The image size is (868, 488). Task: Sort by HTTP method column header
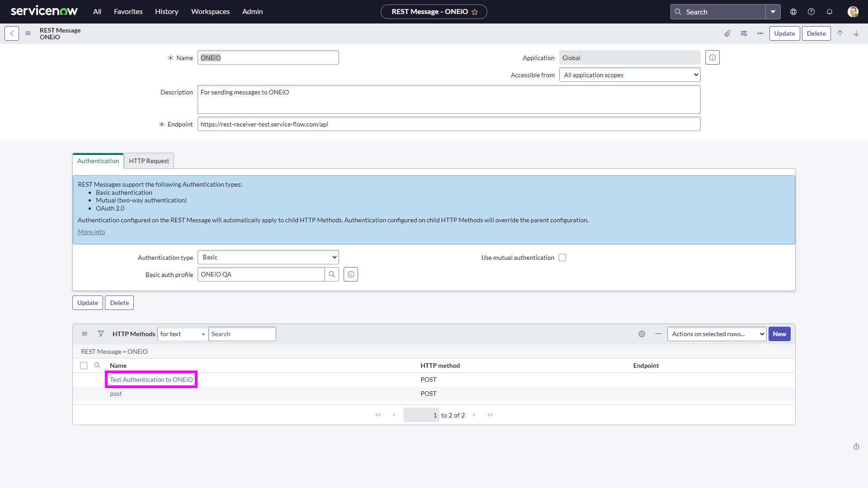coord(440,366)
